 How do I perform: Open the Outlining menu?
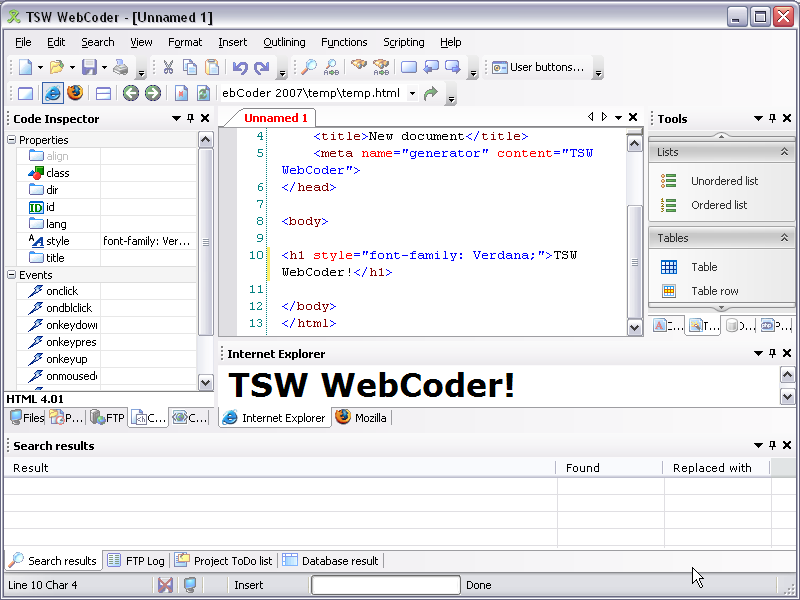(284, 42)
